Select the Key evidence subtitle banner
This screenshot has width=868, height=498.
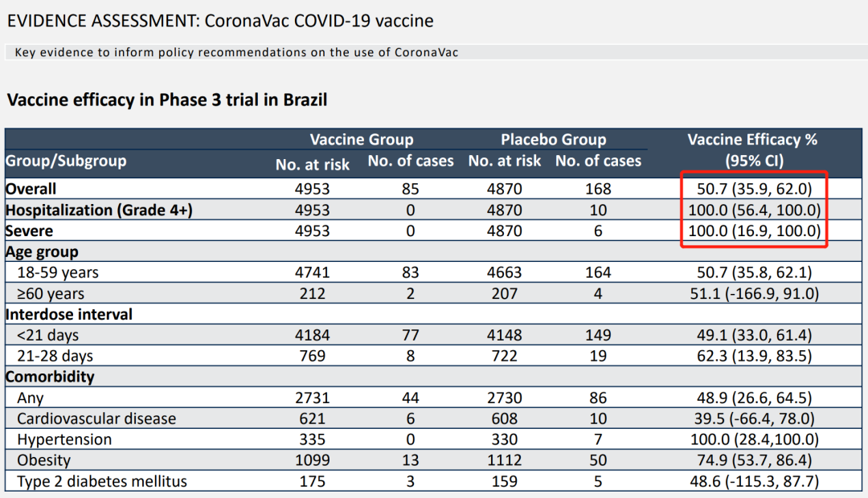(x=434, y=52)
